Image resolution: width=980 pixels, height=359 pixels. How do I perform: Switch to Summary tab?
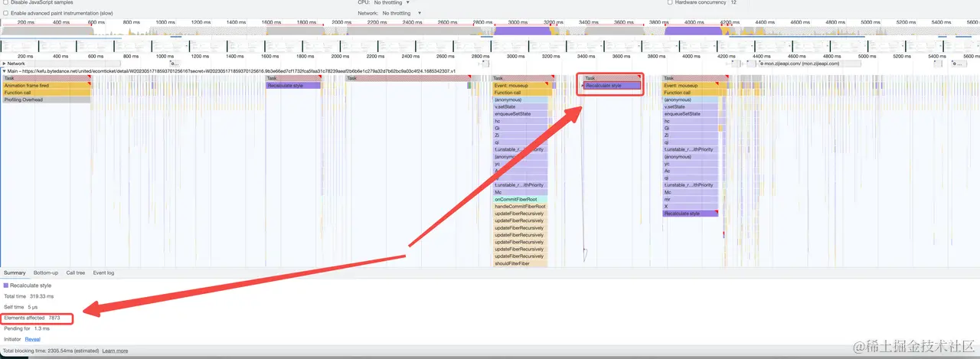[x=14, y=273]
